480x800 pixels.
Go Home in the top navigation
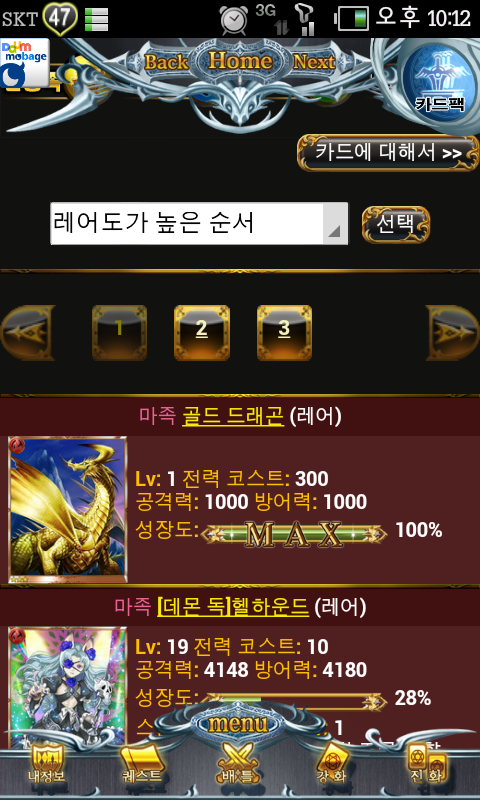[240, 61]
